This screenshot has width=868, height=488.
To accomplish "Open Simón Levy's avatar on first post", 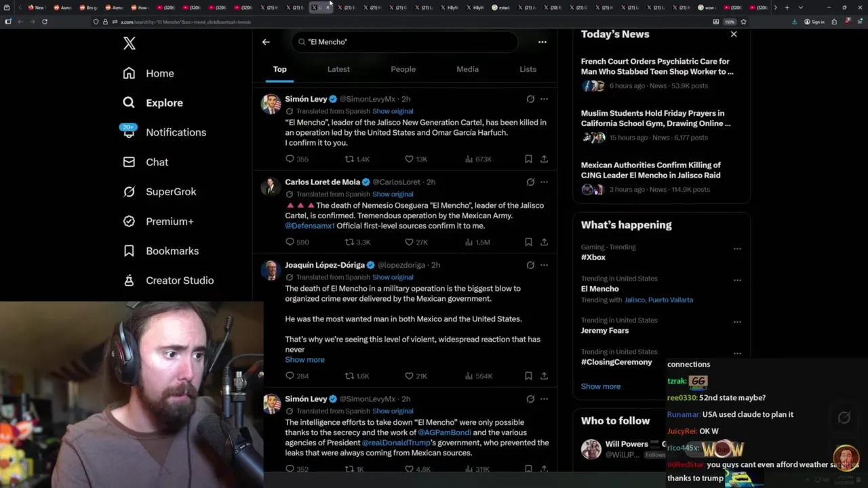I will pos(271,104).
